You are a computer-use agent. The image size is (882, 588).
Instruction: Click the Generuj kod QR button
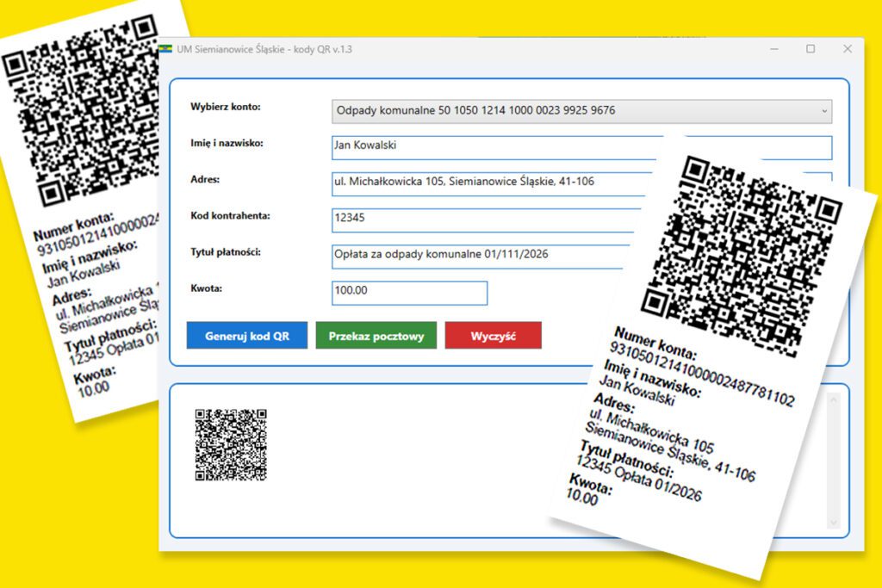(x=247, y=336)
